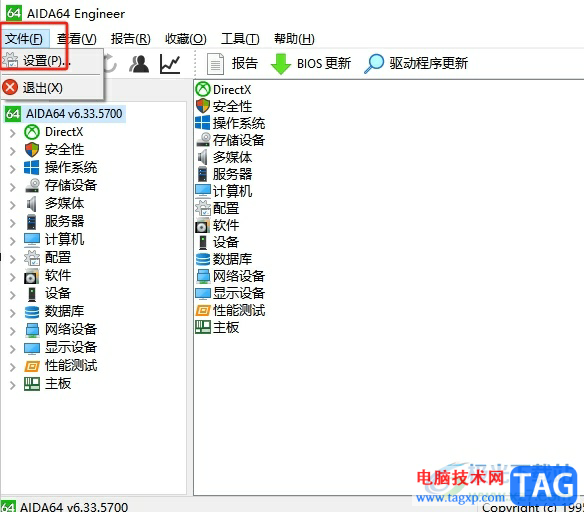Expand the 计算机 tree node
This screenshot has height=512, width=584.
coord(12,240)
